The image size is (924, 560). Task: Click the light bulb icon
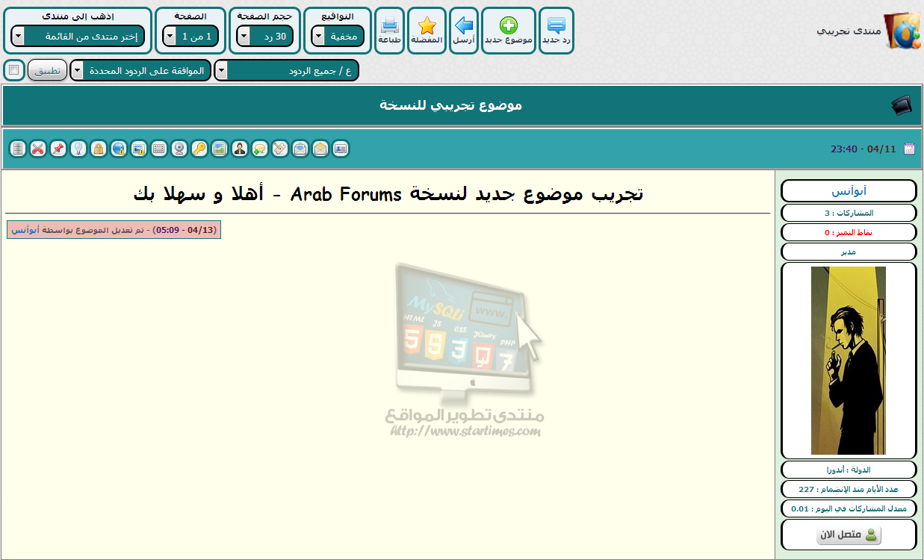78,149
